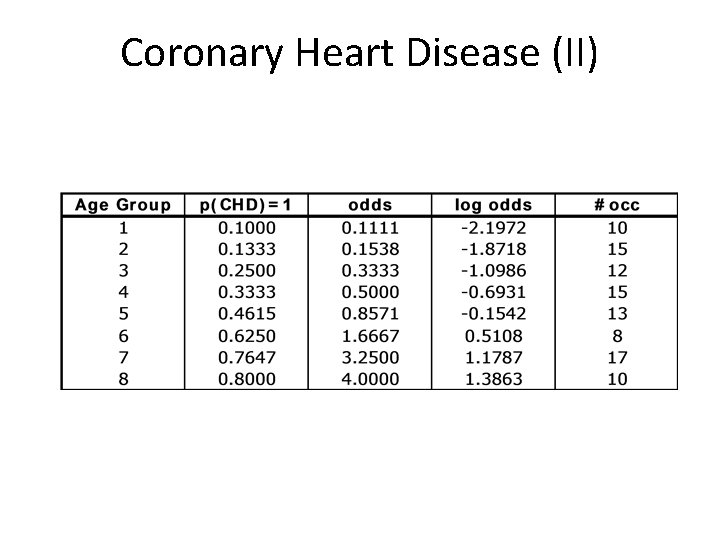Click the occurrence count 13

coord(617,314)
